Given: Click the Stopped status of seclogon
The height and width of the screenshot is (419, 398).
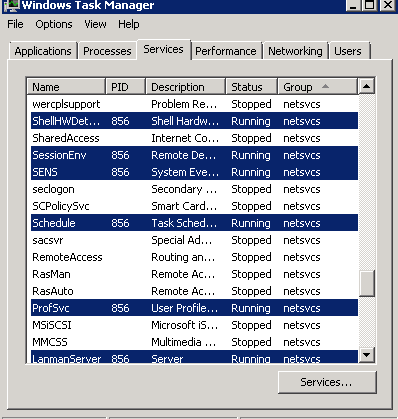Looking at the screenshot, I should (x=251, y=189).
